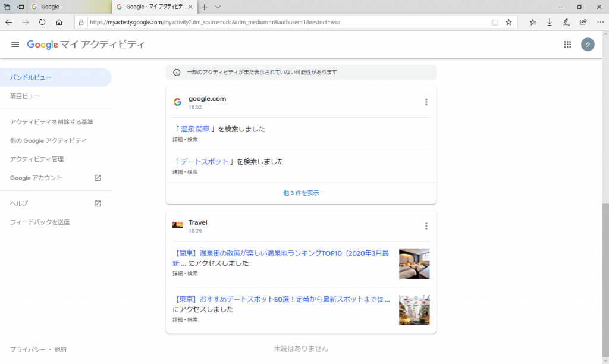Click the Travel card site icon

coord(177,225)
